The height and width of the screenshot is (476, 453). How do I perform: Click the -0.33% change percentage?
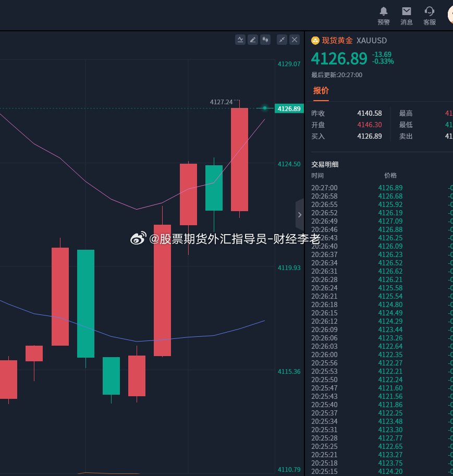point(383,62)
